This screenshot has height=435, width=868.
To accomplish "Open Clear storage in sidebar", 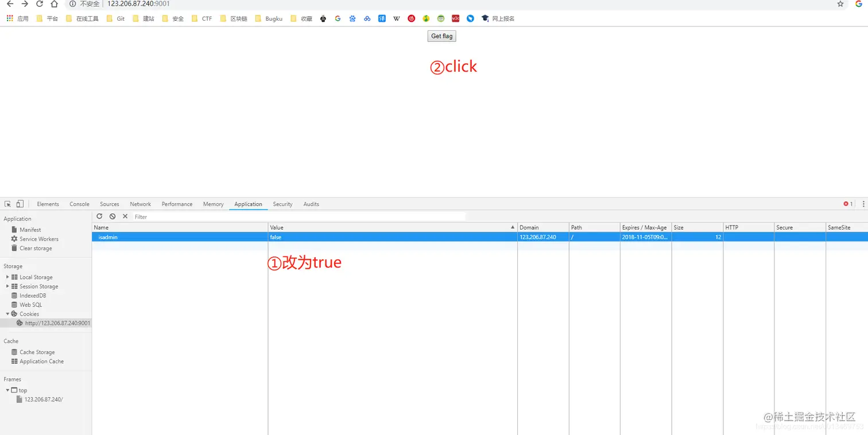I will pyautogui.click(x=36, y=248).
